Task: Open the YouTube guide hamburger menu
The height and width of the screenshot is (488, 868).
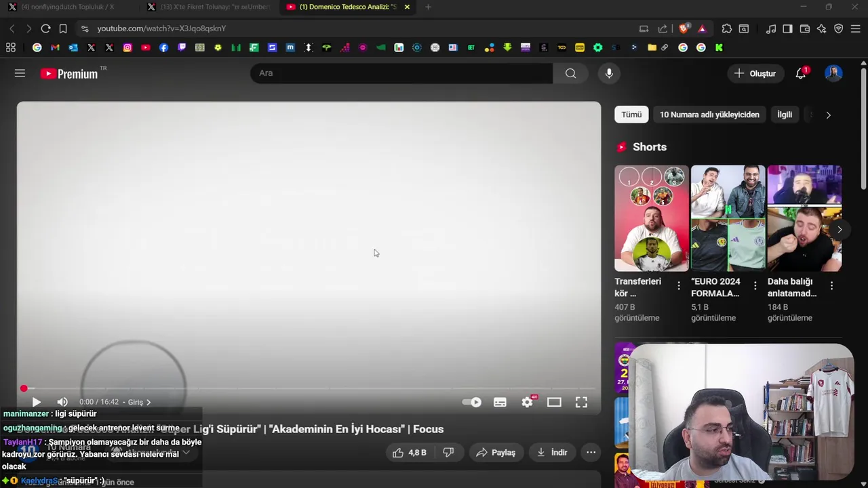Action: 20,73
